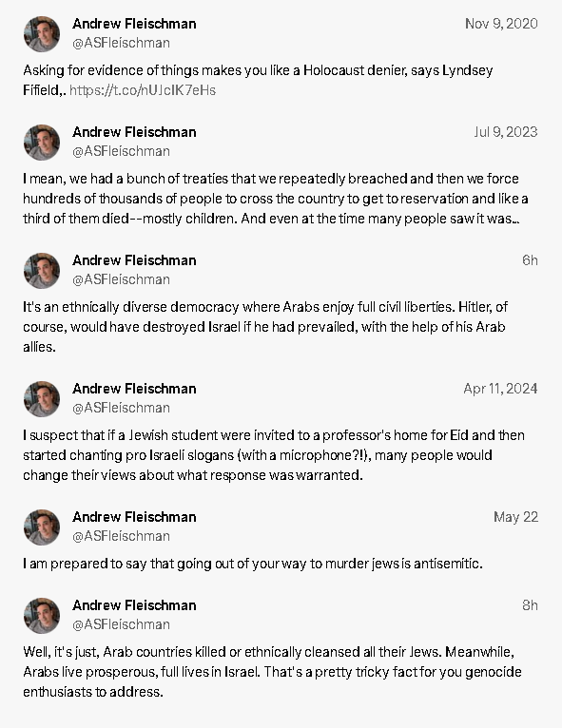Open avatar on Jul 9, 2023 tweet
The height and width of the screenshot is (728, 562).
point(42,142)
